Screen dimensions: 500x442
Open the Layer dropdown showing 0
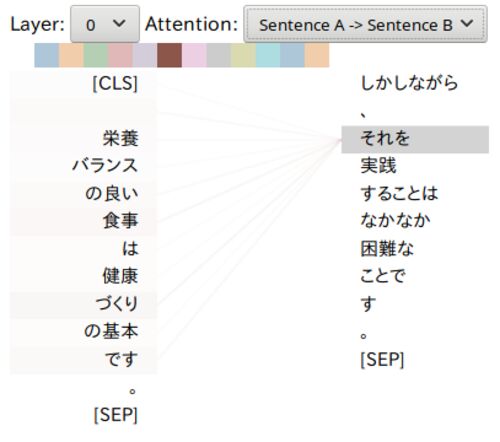(x=105, y=24)
